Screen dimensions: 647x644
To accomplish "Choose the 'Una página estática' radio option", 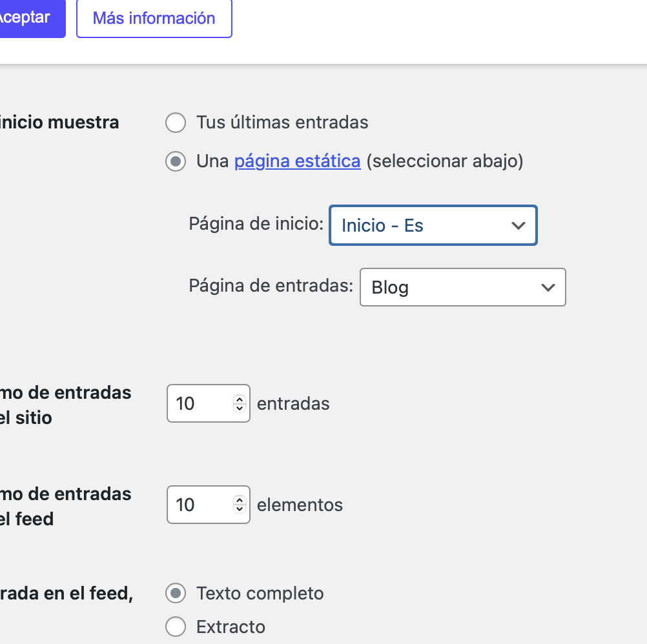I will pos(176,161).
